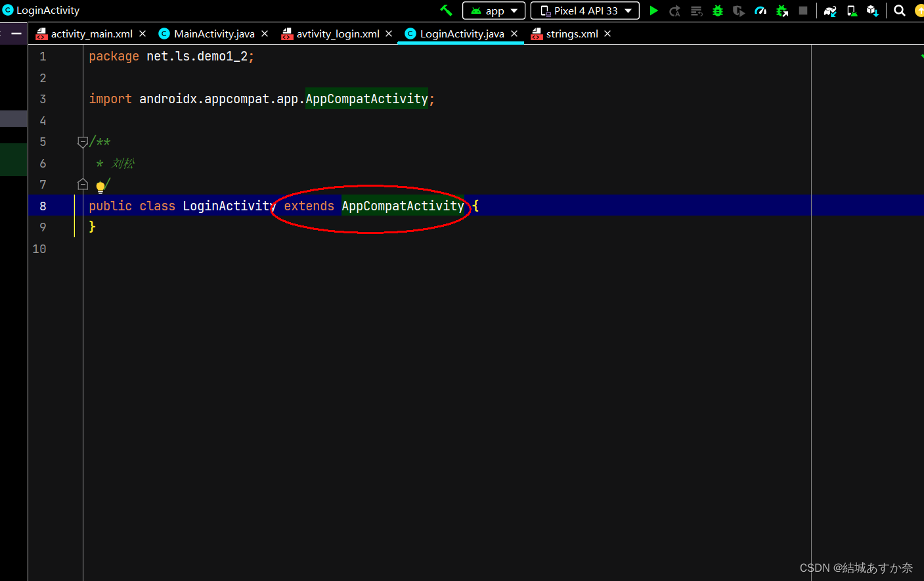Click LoginActivity class name on line 8

click(x=229, y=206)
